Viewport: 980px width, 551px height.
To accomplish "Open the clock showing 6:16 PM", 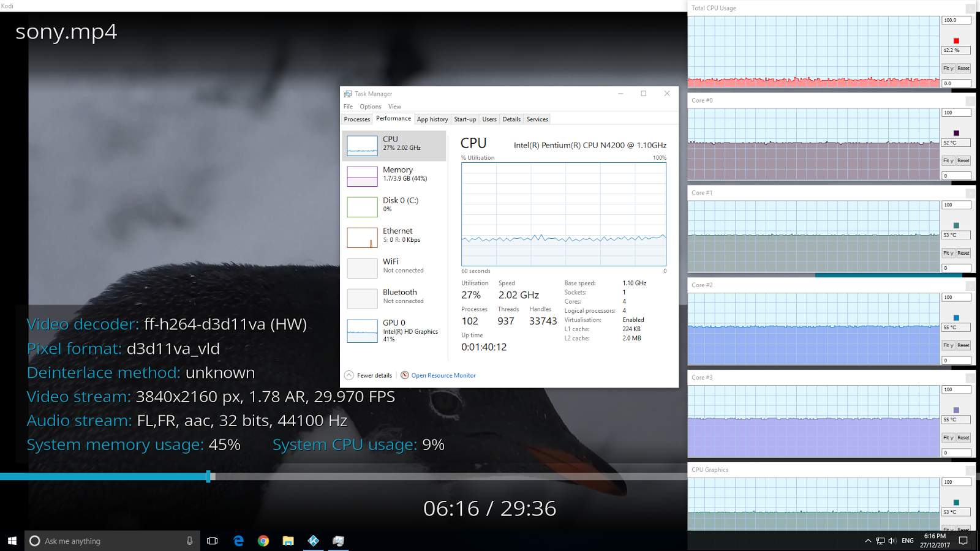I will [935, 541].
